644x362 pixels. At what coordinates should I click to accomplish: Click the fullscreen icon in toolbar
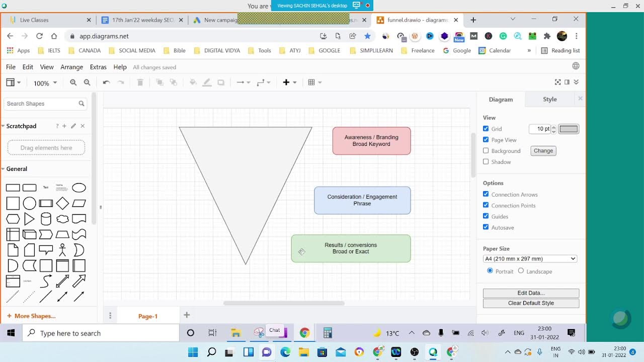[557, 82]
